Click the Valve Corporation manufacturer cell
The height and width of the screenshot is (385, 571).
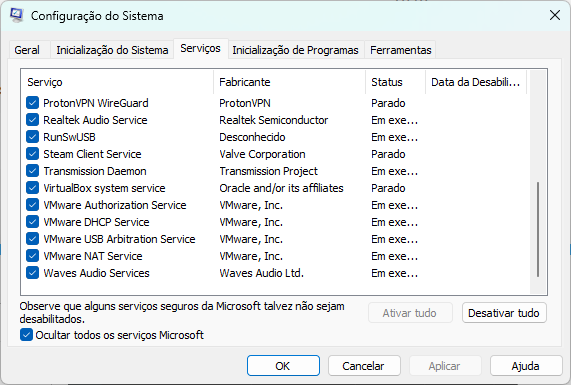point(262,154)
